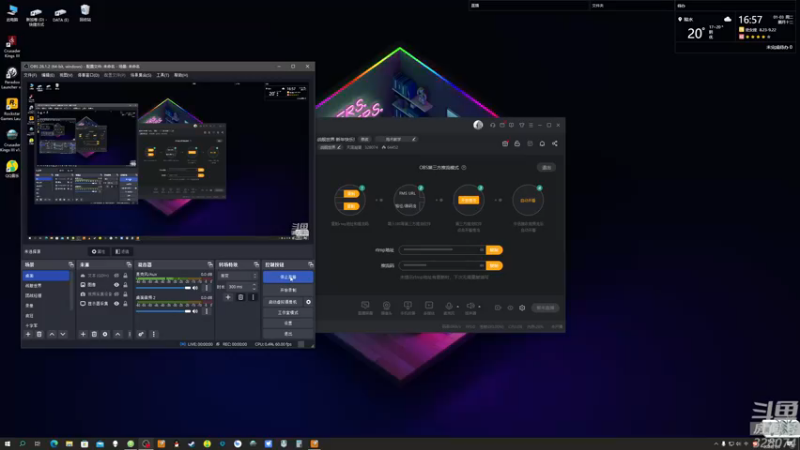
Task: Open the scene transition type dropdown
Action: (238, 276)
